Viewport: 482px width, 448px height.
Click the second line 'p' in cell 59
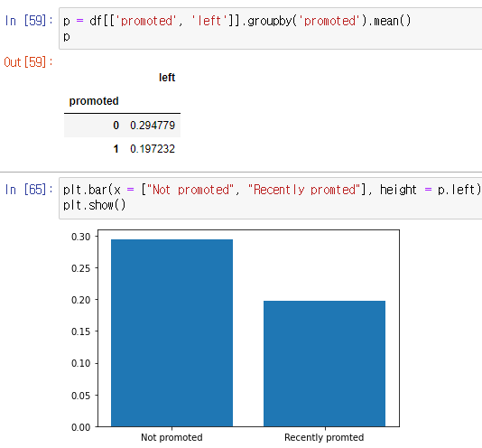[67, 37]
